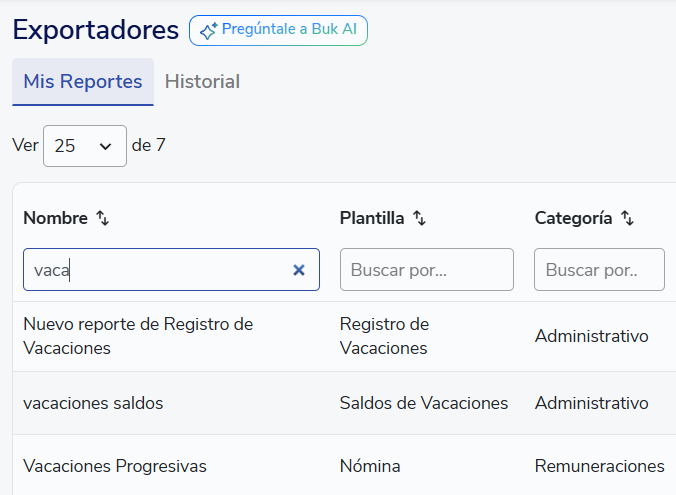
Task: Open the vacaciones saldos report
Action: 93,403
